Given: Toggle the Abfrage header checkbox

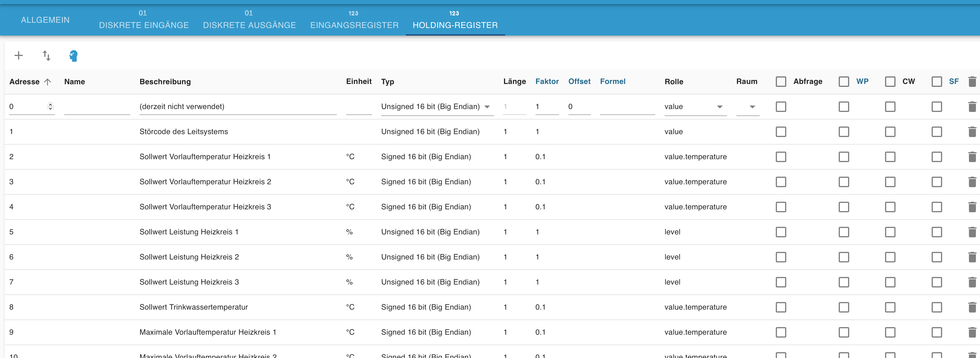Looking at the screenshot, I should tap(781, 82).
